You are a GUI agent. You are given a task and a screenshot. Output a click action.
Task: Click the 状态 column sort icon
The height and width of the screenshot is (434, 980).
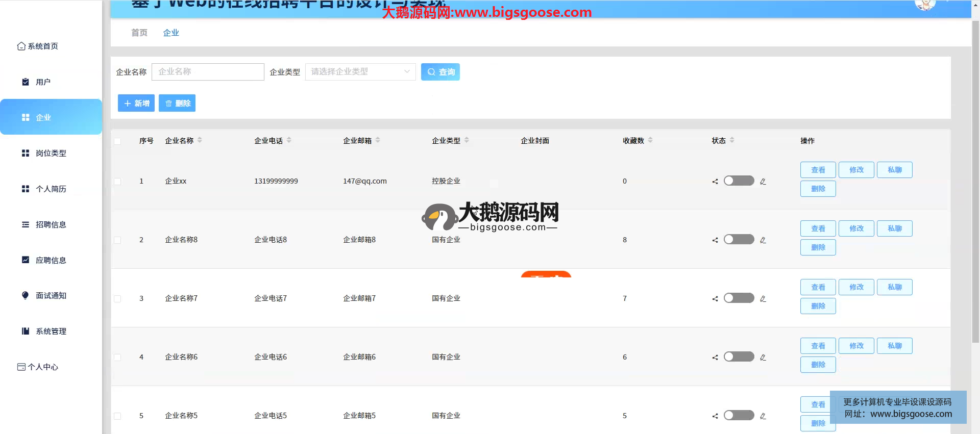pos(732,140)
